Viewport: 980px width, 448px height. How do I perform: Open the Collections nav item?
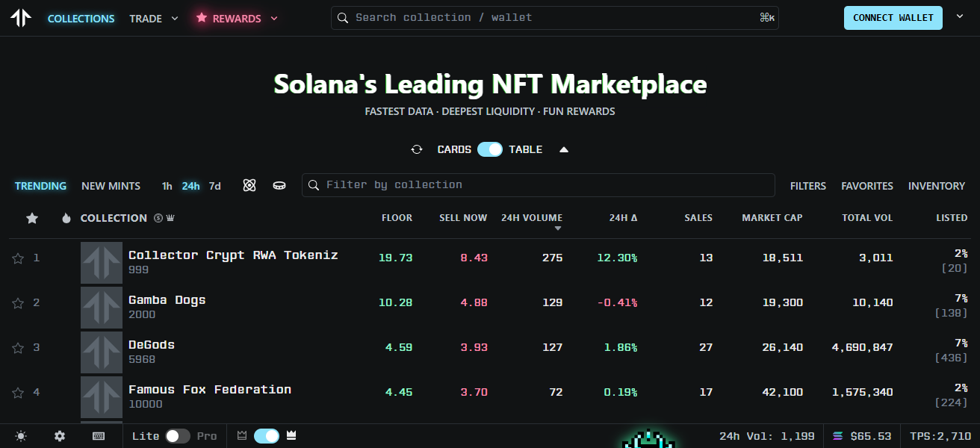tap(81, 19)
